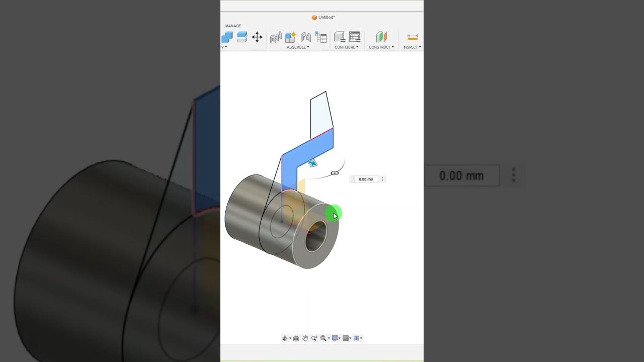Open the Configuration Table icon

(x=355, y=37)
